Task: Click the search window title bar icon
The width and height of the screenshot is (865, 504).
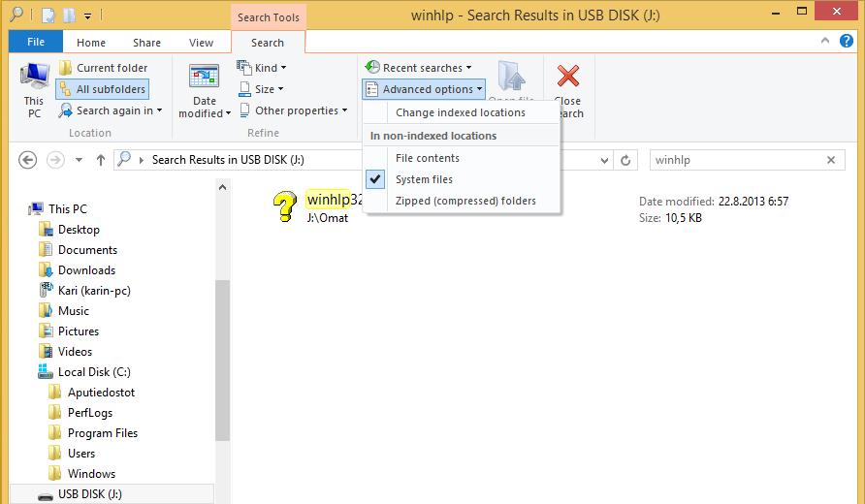Action: (16, 15)
